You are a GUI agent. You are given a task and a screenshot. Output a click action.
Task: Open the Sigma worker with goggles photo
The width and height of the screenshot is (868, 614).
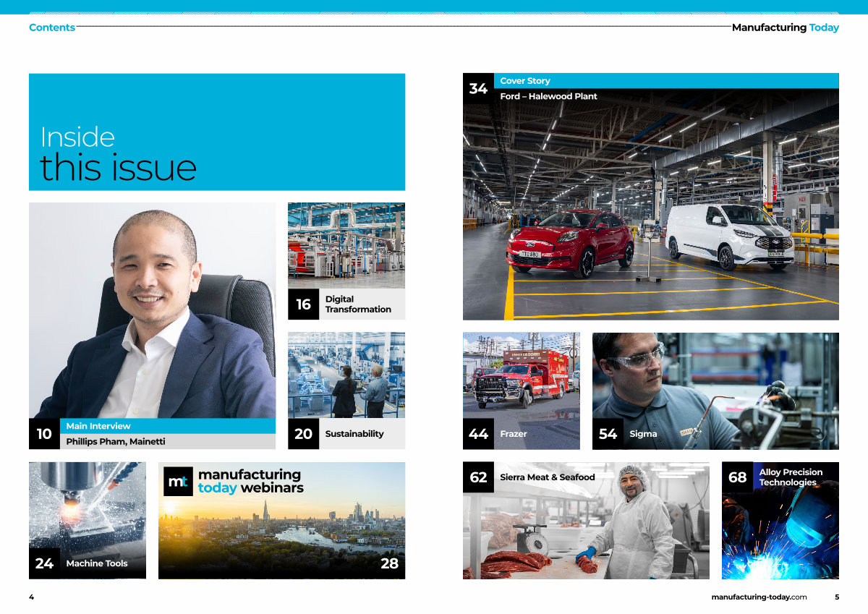click(x=715, y=391)
